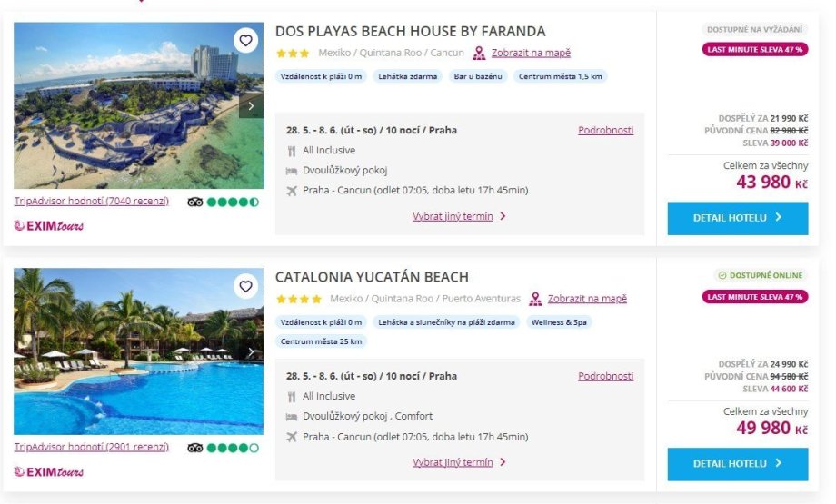Favorite Catalonia Yucatán Beach with heart icon

click(245, 286)
